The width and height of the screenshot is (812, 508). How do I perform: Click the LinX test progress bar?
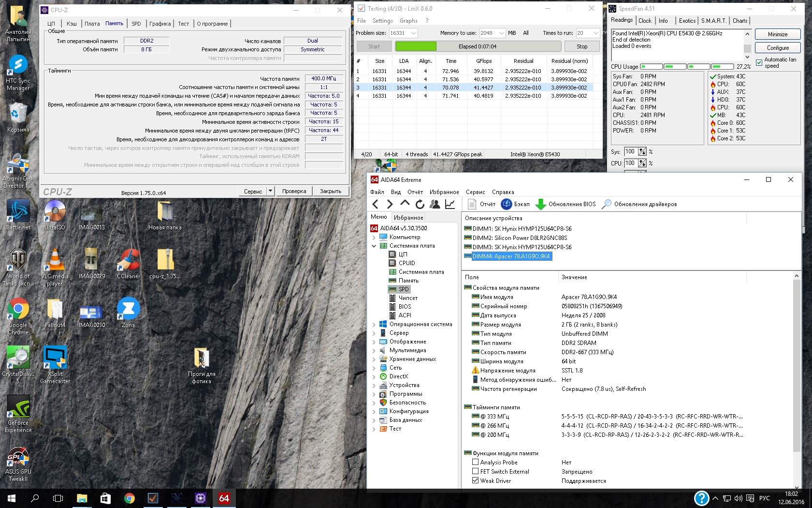click(478, 46)
